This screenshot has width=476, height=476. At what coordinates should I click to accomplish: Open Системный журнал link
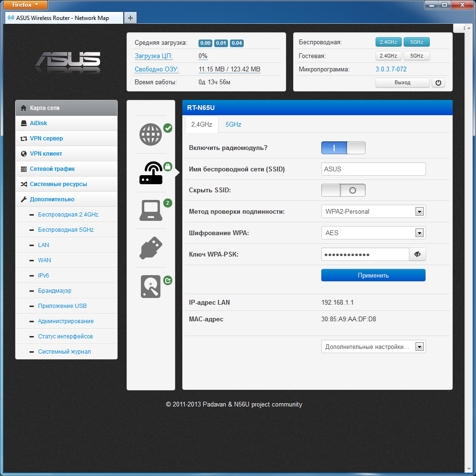pyautogui.click(x=64, y=352)
